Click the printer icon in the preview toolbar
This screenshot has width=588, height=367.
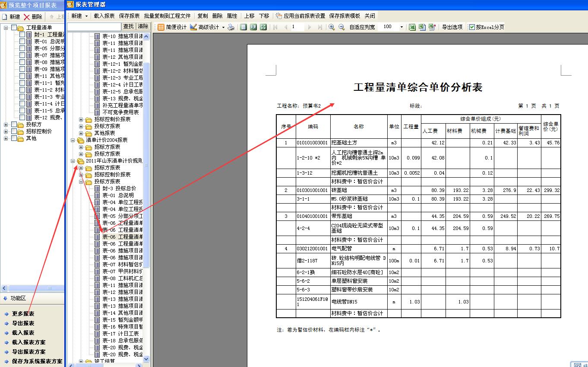point(231,27)
